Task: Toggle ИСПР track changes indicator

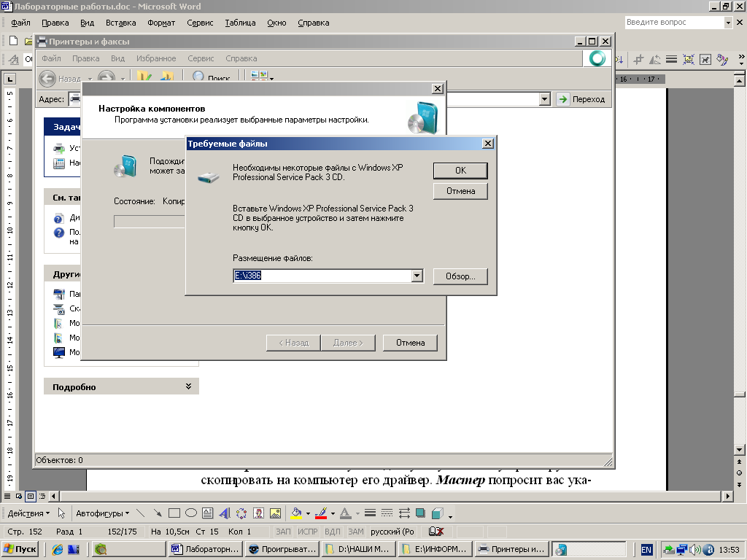Action: click(x=307, y=532)
